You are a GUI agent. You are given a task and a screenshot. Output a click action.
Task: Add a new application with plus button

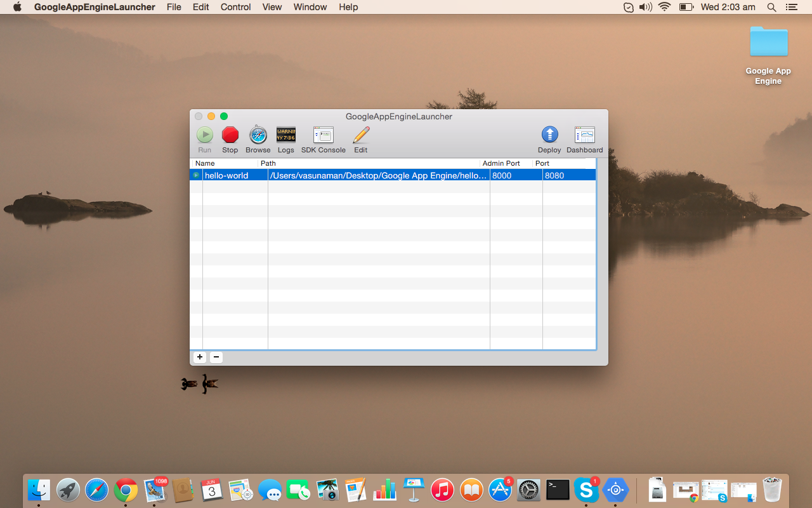[200, 358]
